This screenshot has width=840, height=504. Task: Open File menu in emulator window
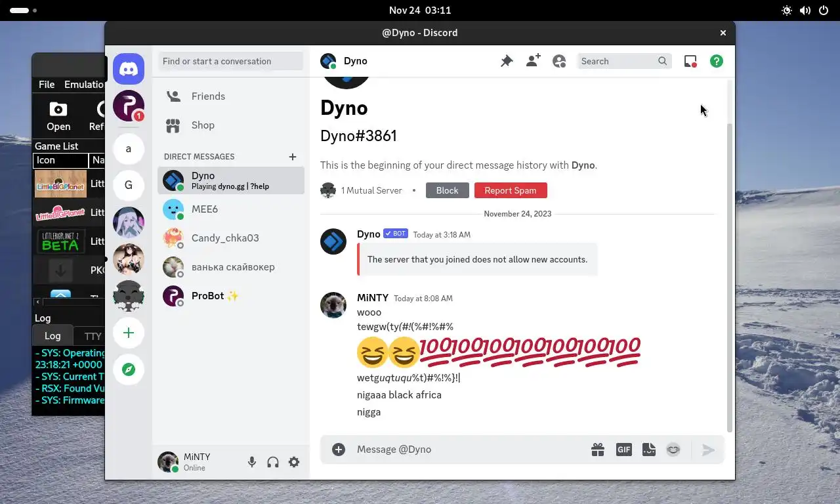point(47,85)
